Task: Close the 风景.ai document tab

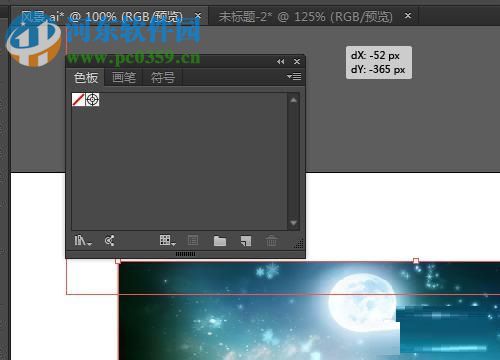Action: [198, 15]
